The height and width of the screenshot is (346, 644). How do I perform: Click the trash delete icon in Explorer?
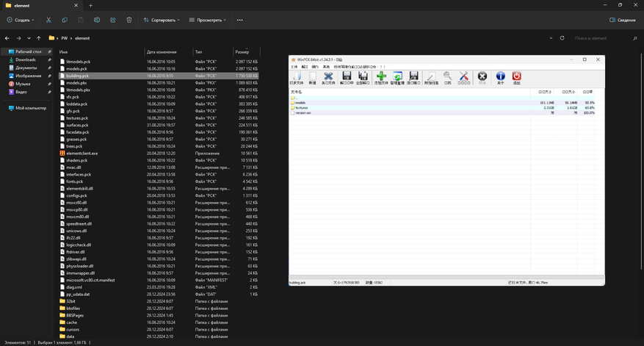129,20
